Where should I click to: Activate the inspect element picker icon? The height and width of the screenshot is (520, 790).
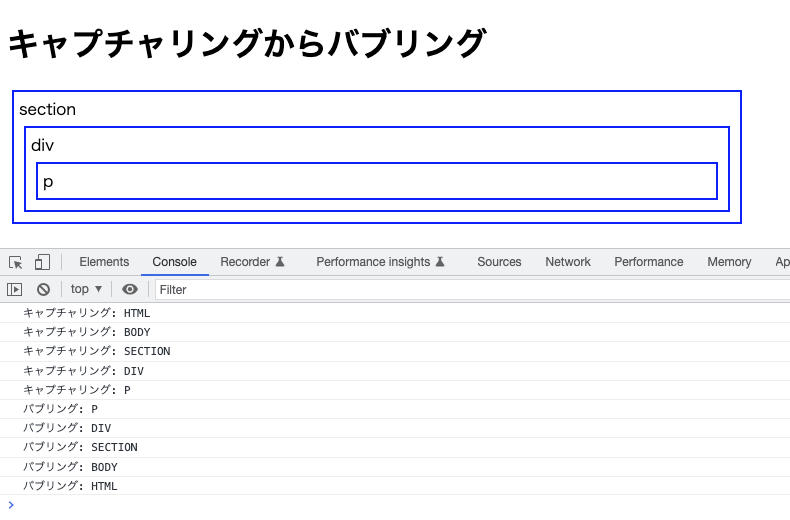coord(16,263)
